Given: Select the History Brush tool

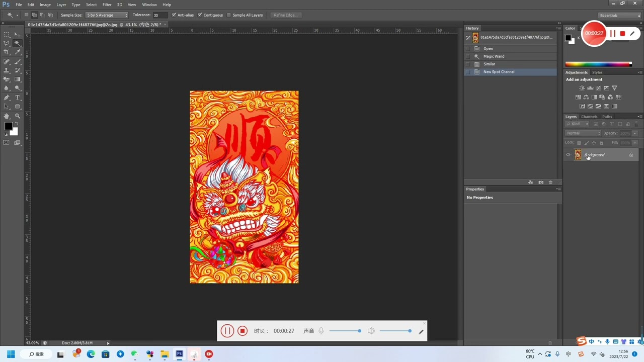Looking at the screenshot, I should coord(18,70).
